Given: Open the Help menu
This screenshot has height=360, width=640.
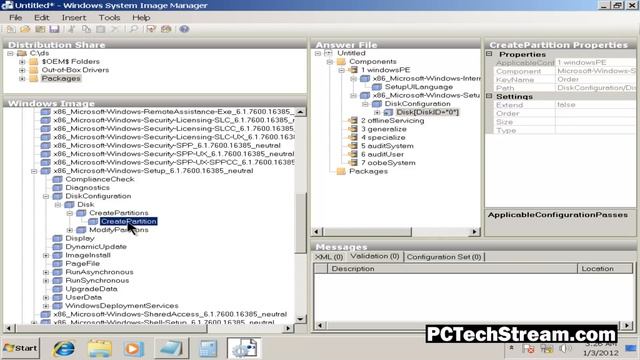Looking at the screenshot, I should [141, 18].
